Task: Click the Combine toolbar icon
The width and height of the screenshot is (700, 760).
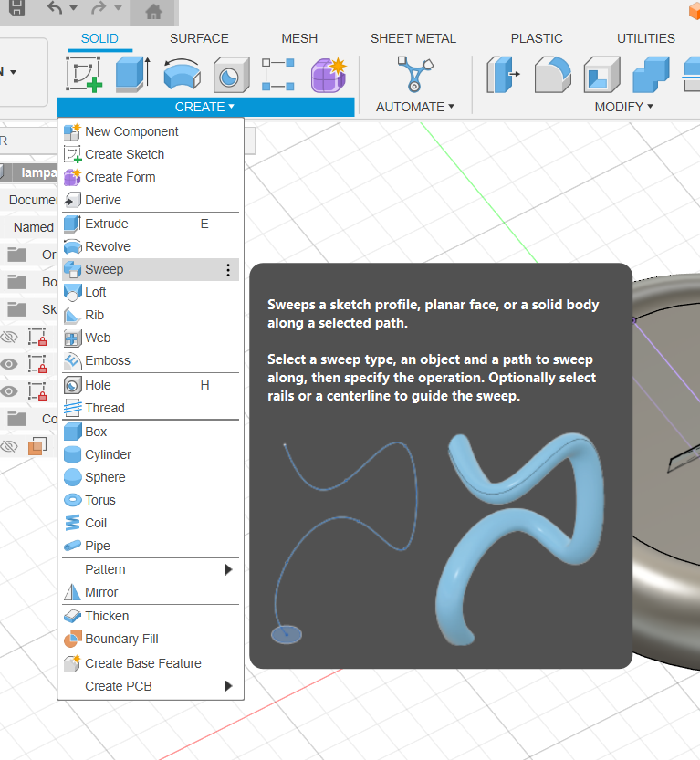Action: [x=651, y=75]
